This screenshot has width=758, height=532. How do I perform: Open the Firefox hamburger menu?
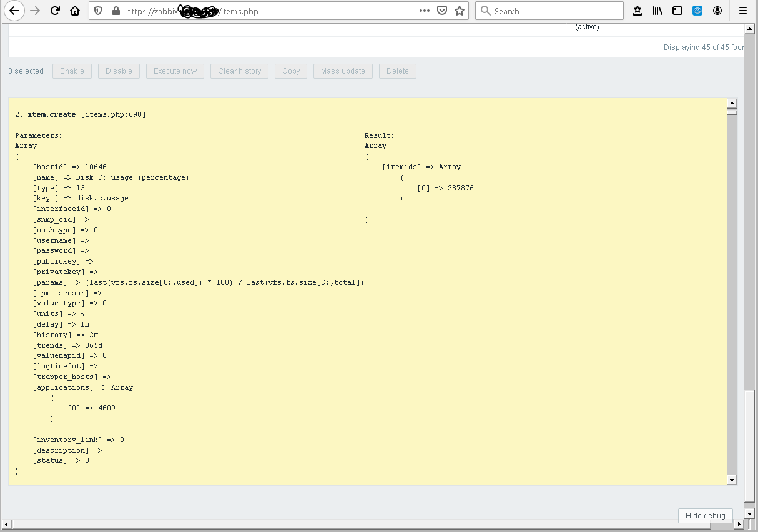[x=743, y=11]
